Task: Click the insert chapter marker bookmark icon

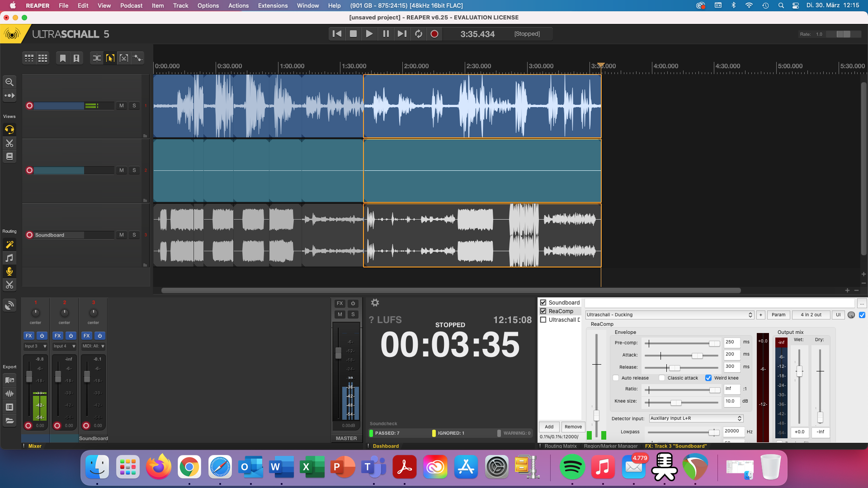Action: [x=63, y=58]
